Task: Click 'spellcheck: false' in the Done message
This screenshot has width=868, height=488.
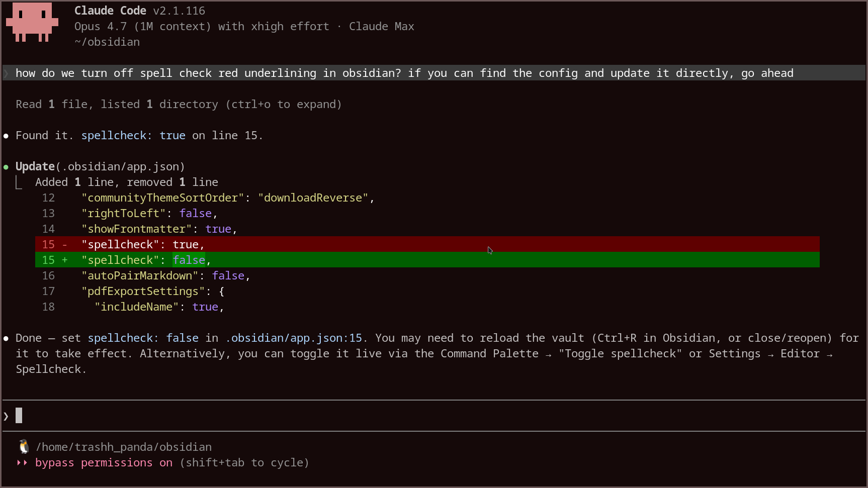Action: pyautogui.click(x=143, y=338)
